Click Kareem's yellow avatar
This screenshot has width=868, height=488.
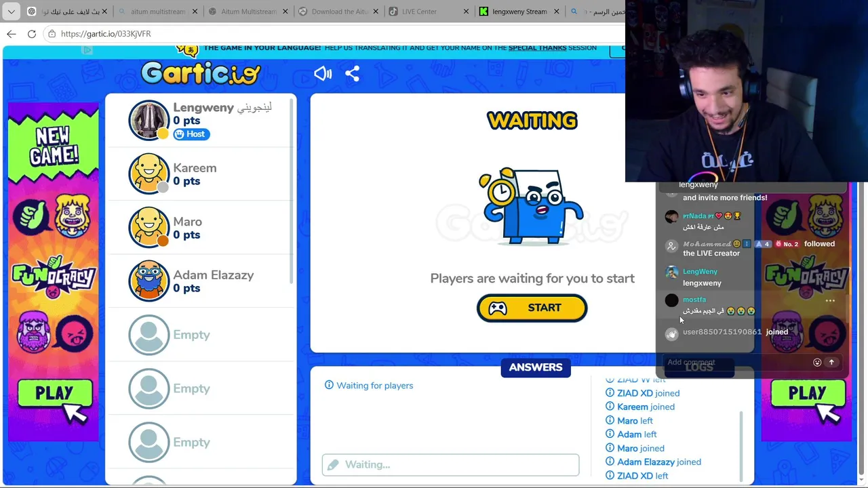coord(149,174)
